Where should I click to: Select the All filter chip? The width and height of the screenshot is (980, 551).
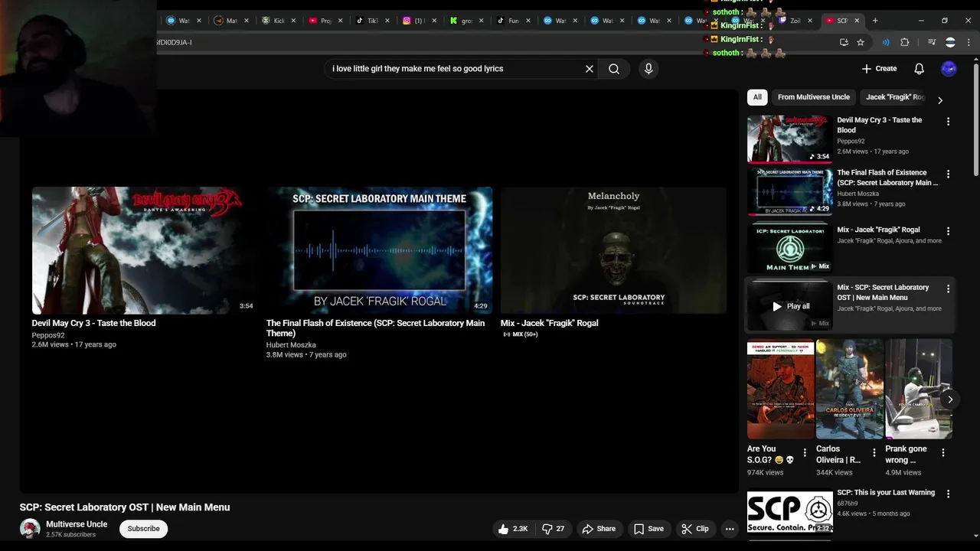pyautogui.click(x=757, y=97)
